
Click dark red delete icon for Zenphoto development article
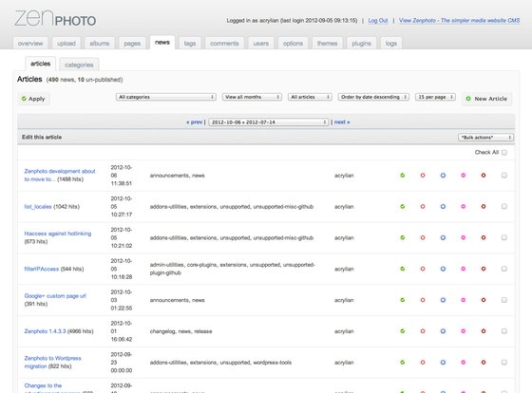tap(484, 176)
